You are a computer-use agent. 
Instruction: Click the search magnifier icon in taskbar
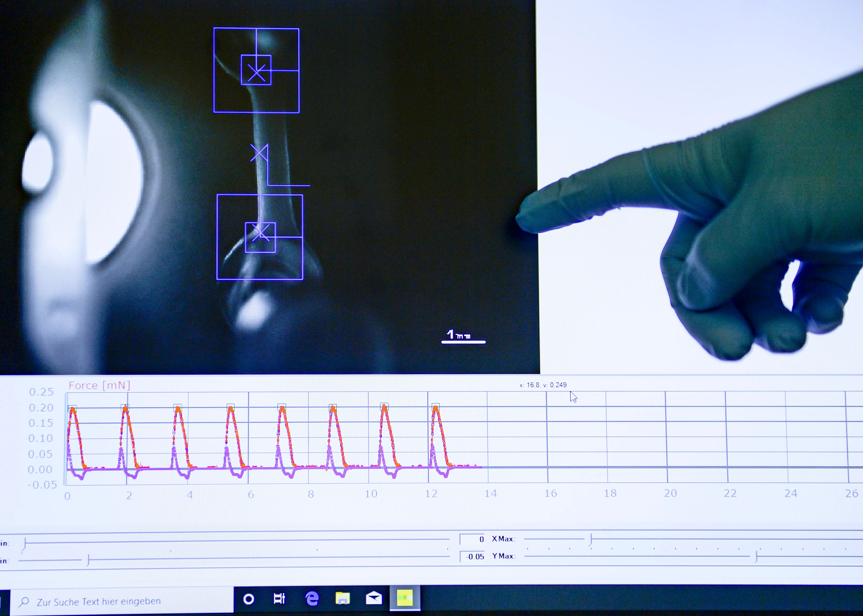[x=24, y=602]
